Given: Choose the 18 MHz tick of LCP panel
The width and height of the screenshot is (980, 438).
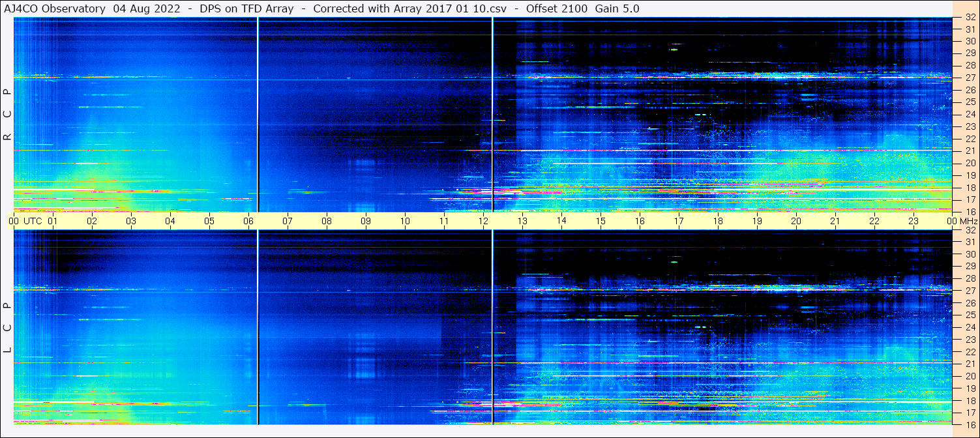Looking at the screenshot, I should (x=970, y=400).
